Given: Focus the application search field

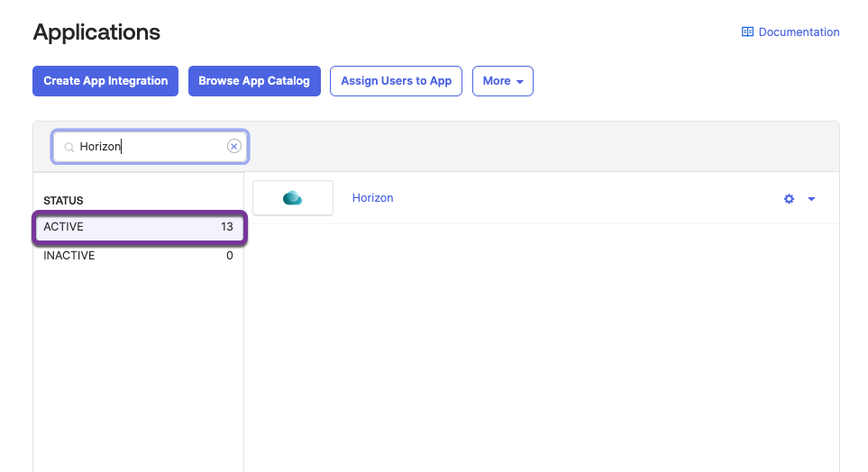Looking at the screenshot, I should tap(149, 147).
